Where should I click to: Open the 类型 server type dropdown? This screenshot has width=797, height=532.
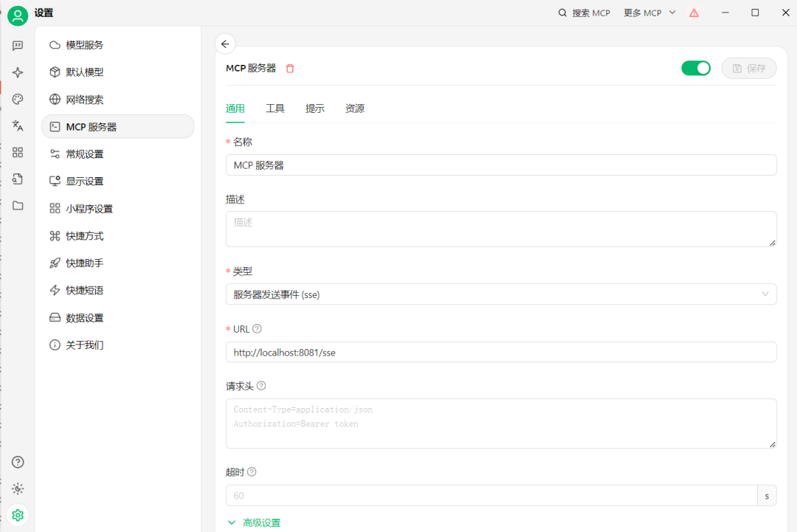(x=500, y=294)
